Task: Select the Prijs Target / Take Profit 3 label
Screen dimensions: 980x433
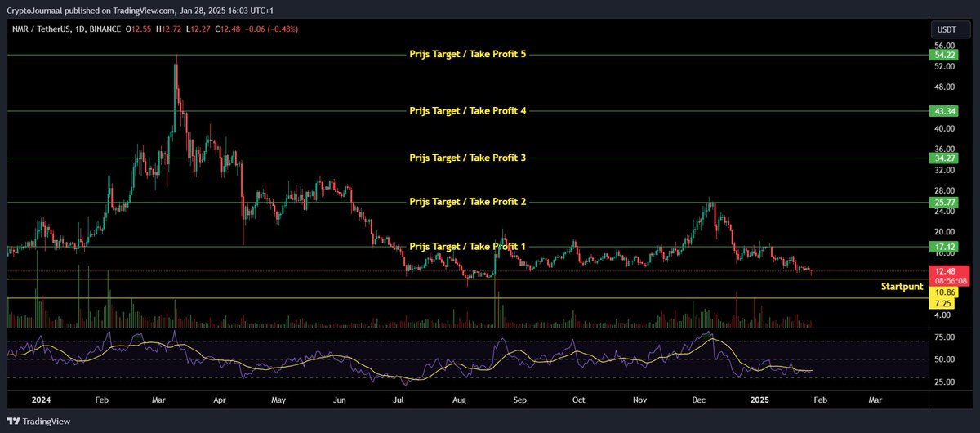Action: pyautogui.click(x=468, y=158)
